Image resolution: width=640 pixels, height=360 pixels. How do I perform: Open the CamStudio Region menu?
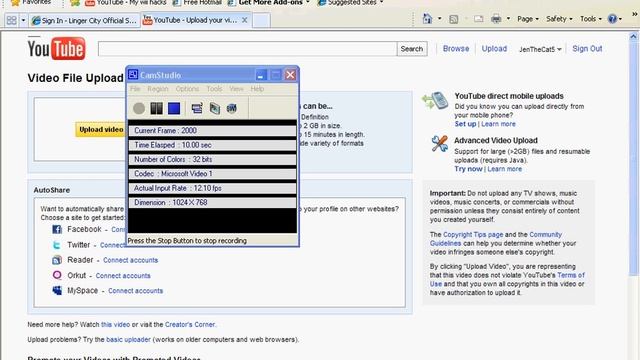pos(158,89)
